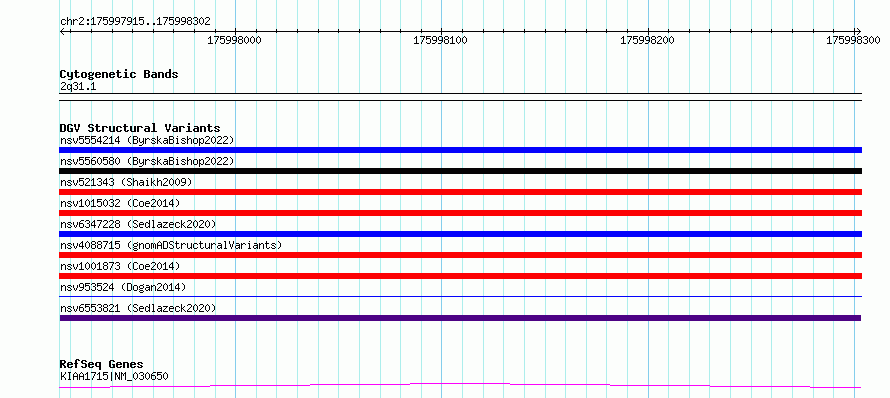Open nsv4088715 (gnomADStructuralVariants) label
Viewport: 890px width, 398px height.
point(171,245)
